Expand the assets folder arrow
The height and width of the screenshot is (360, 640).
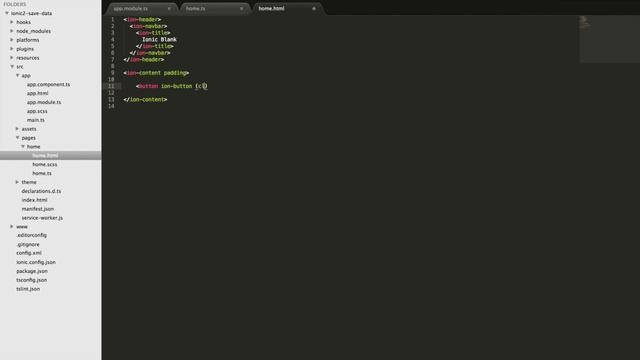click(x=17, y=129)
